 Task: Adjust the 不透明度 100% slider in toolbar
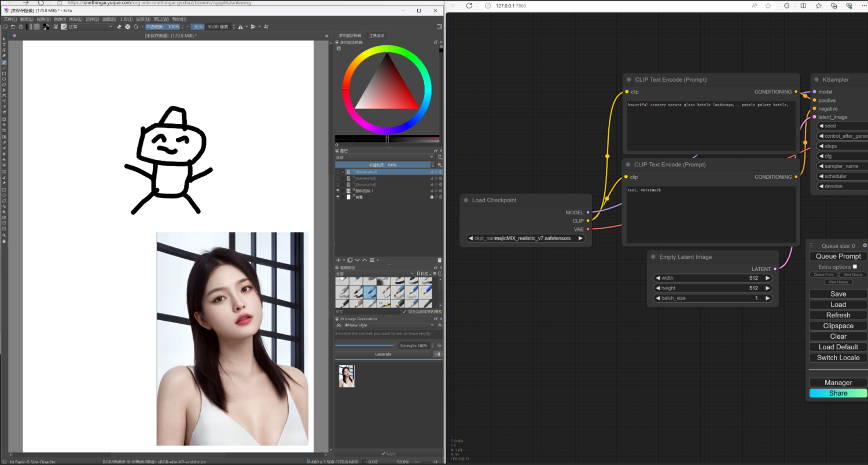tap(163, 27)
